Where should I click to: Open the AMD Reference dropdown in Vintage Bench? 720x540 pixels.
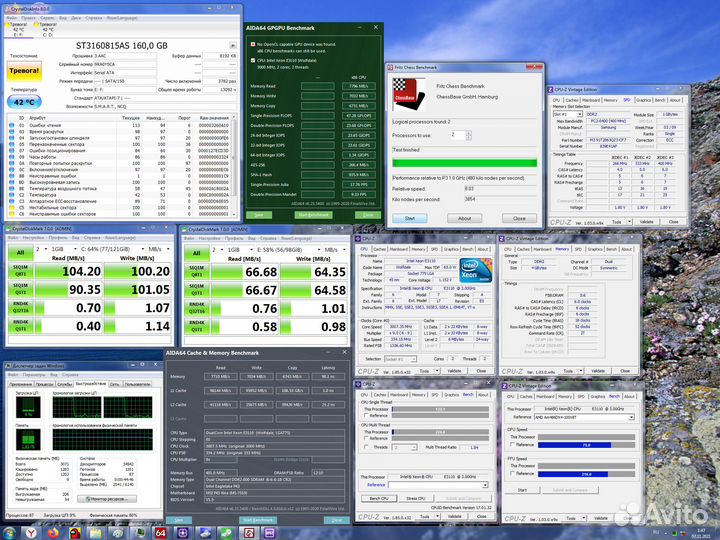(x=584, y=417)
